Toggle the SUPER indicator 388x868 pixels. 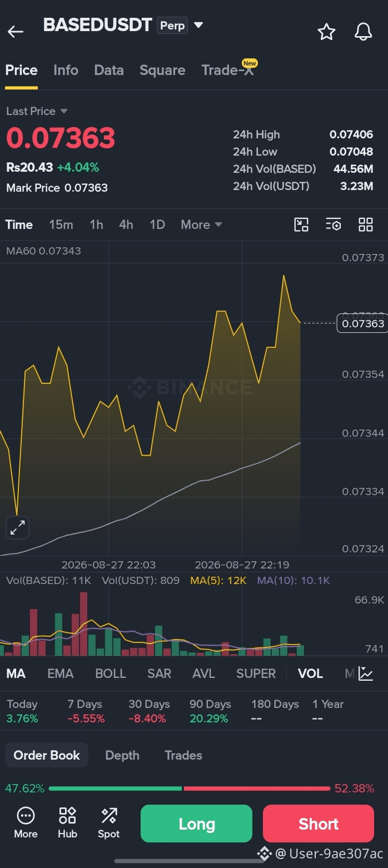[x=256, y=674]
